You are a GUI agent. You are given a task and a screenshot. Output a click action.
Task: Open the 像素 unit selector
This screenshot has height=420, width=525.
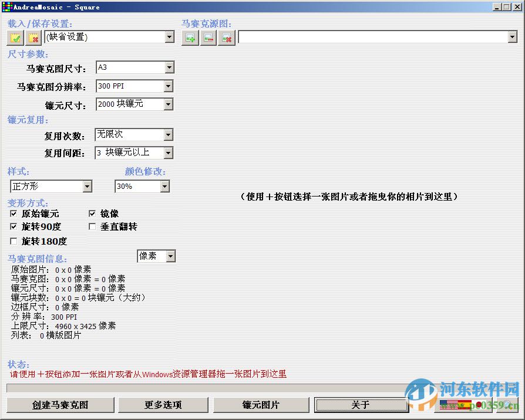pos(169,256)
